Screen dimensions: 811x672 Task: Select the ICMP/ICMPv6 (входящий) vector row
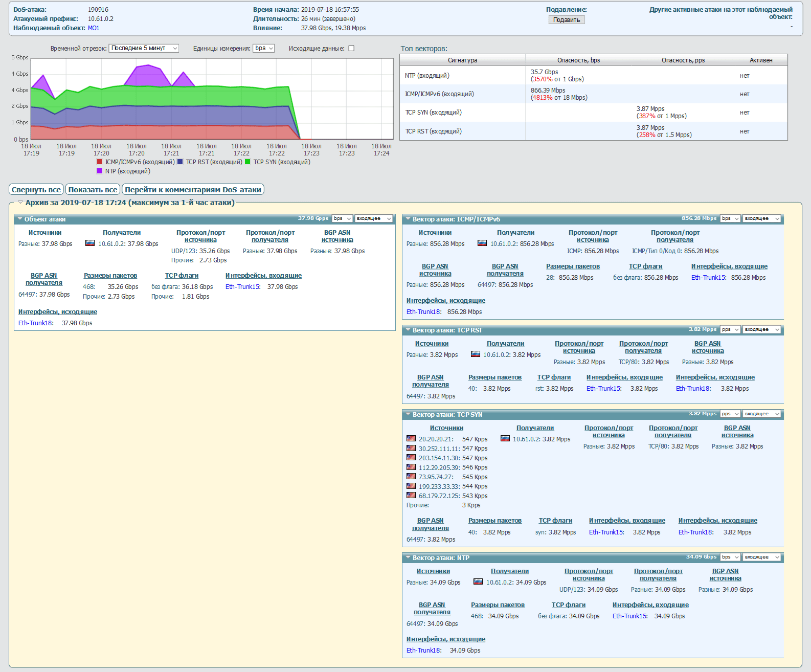594,94
